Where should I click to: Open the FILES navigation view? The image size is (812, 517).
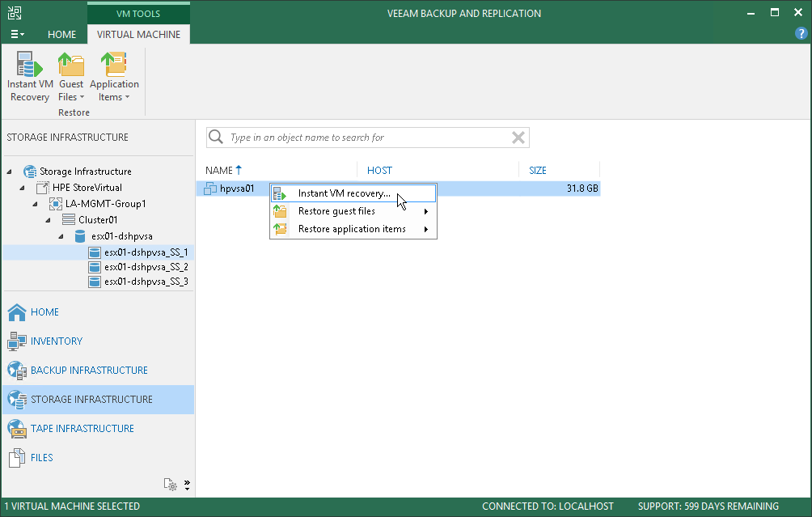(x=98, y=457)
